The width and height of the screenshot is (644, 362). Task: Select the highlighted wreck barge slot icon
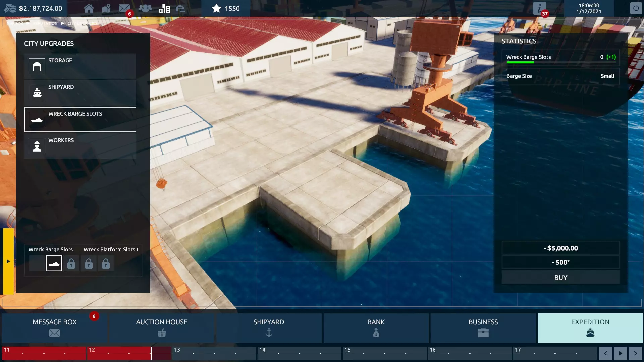click(54, 263)
